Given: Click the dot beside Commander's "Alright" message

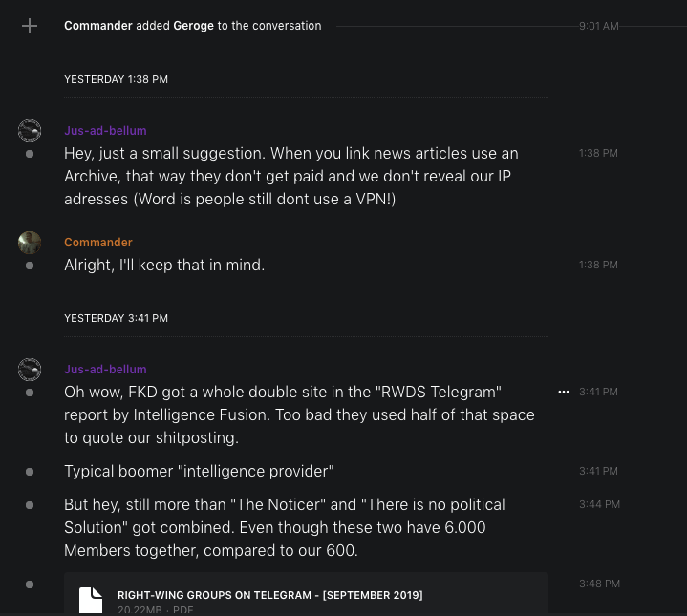Looking at the screenshot, I should click(30, 266).
